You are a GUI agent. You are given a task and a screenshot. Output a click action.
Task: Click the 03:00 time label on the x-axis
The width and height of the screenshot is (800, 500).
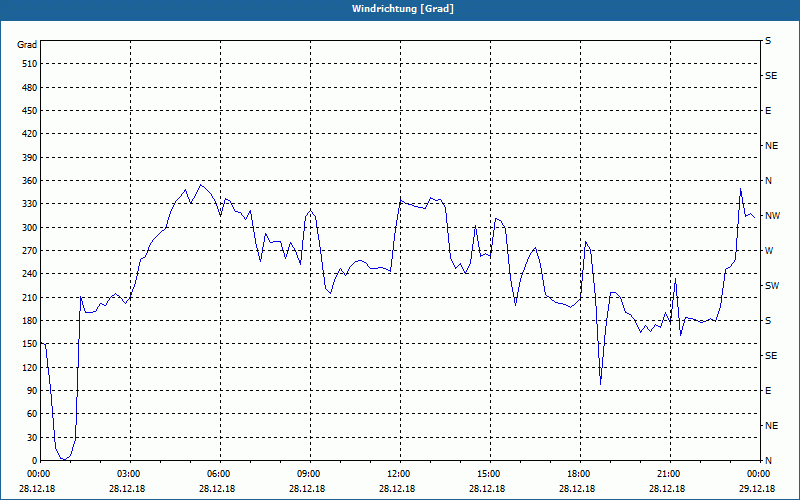[x=131, y=474]
